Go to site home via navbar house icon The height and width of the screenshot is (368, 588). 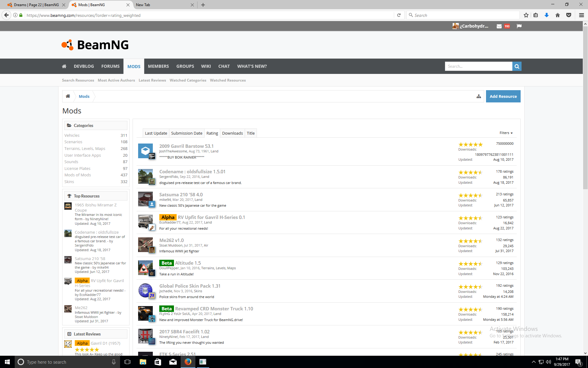point(64,66)
